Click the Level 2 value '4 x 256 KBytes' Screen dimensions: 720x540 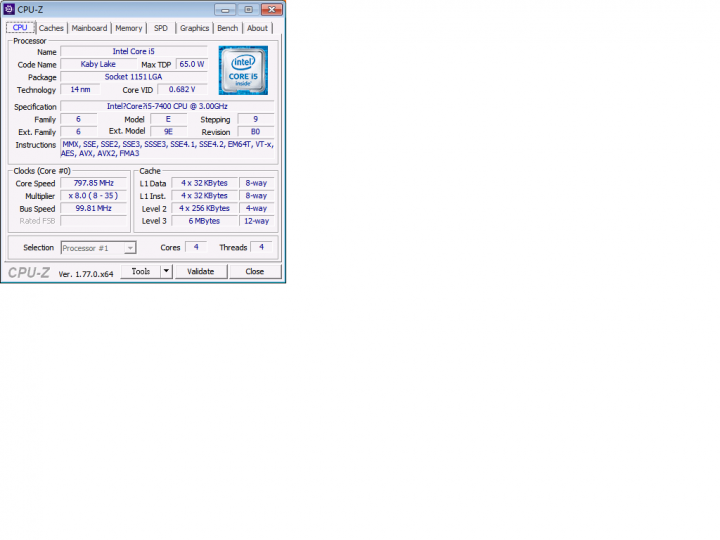click(204, 208)
